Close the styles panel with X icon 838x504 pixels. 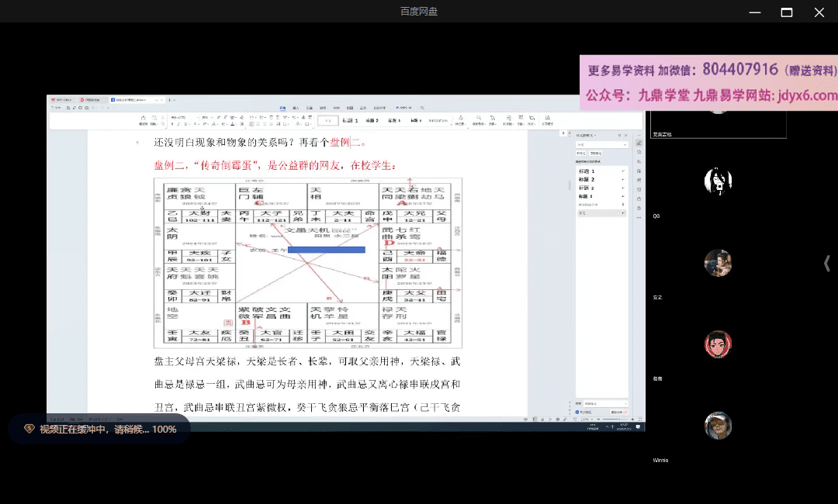[625, 135]
